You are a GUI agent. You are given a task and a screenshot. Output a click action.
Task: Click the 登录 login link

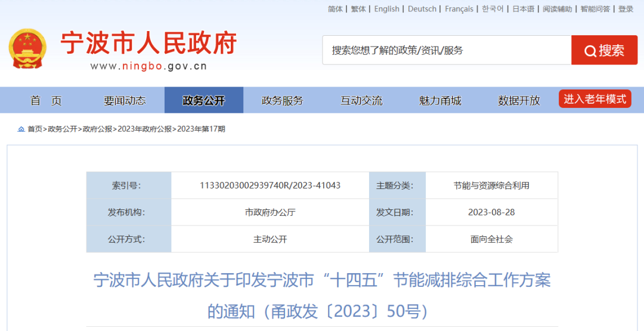[x=626, y=9]
